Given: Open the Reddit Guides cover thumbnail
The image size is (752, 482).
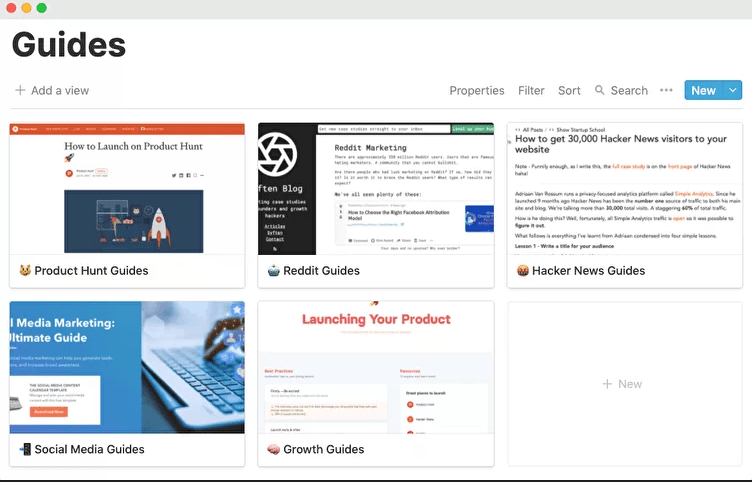Looking at the screenshot, I should pyautogui.click(x=375, y=188).
